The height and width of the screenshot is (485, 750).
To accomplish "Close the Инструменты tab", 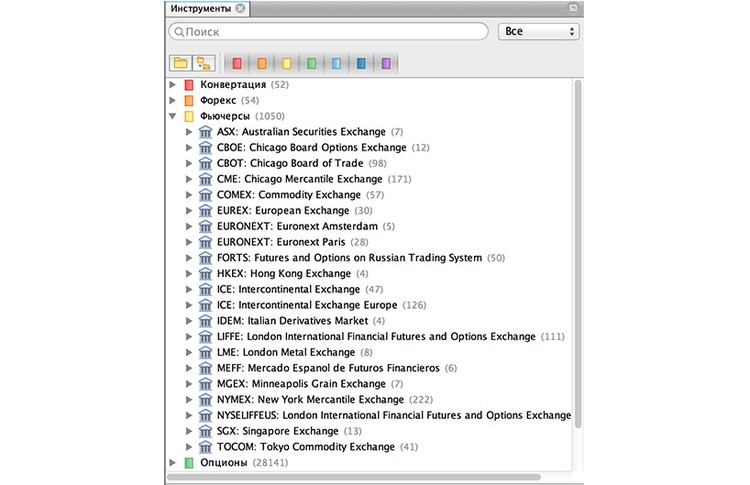I will [x=241, y=8].
